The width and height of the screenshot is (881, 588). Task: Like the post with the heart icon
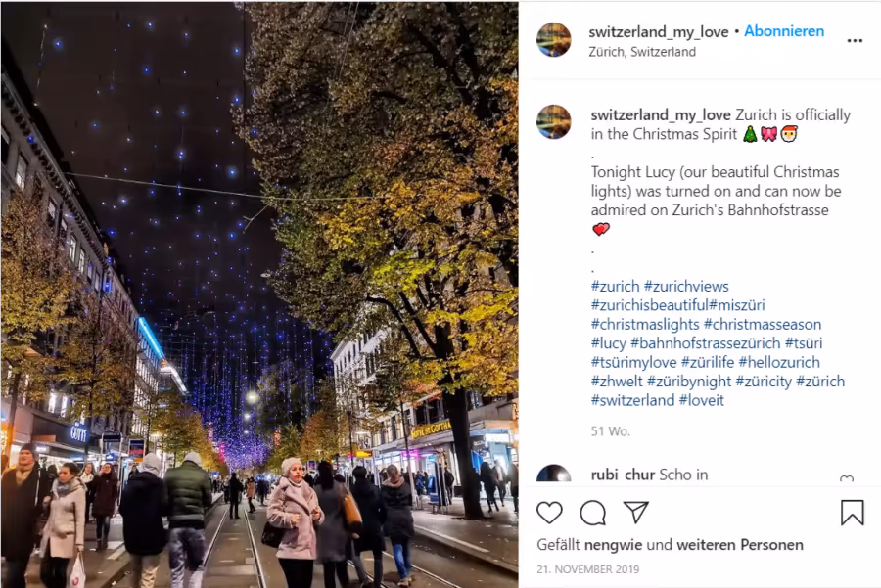(549, 513)
